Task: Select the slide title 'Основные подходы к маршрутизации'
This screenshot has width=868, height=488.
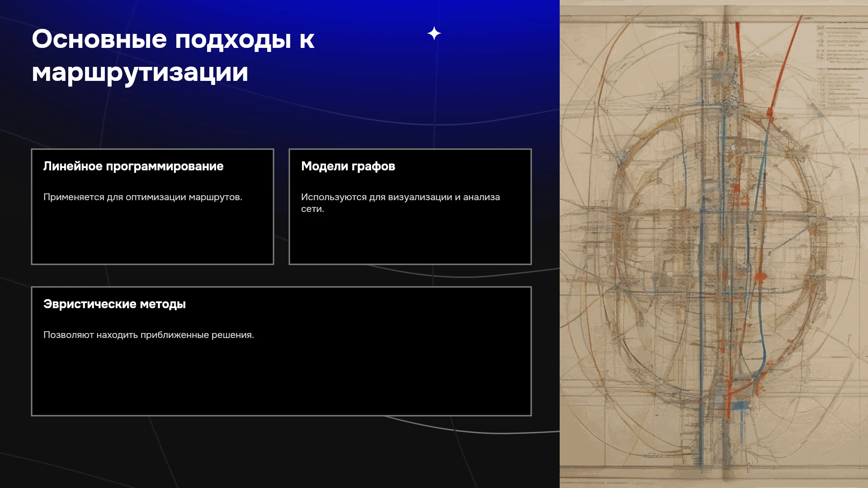Action: click(173, 56)
